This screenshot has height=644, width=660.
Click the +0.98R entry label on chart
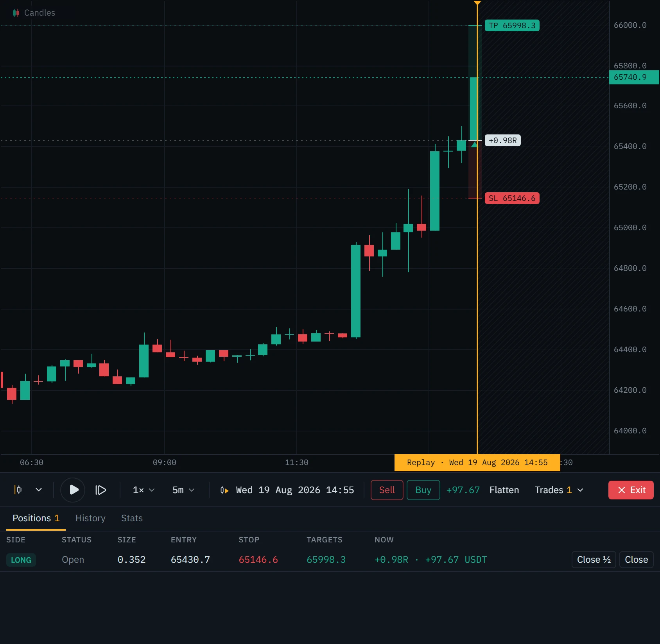tap(502, 140)
